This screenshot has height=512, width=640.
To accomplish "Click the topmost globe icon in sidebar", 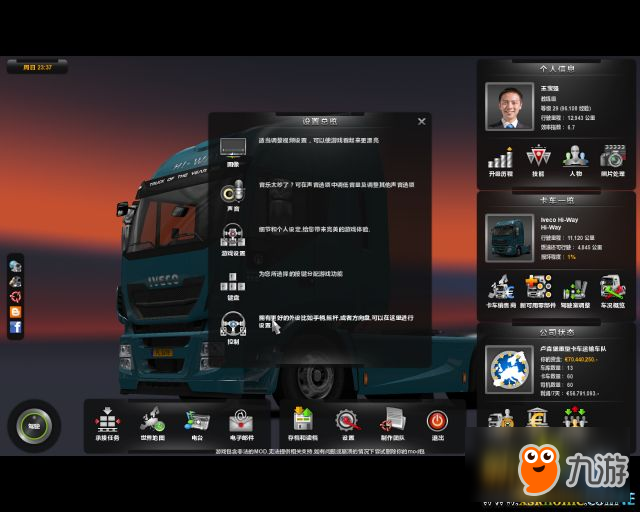I will tap(16, 266).
